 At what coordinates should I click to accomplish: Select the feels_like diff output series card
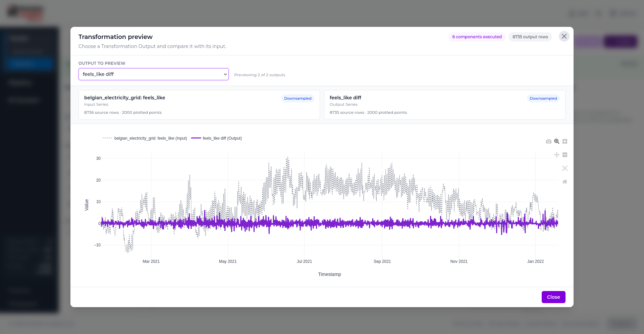pyautogui.click(x=445, y=105)
